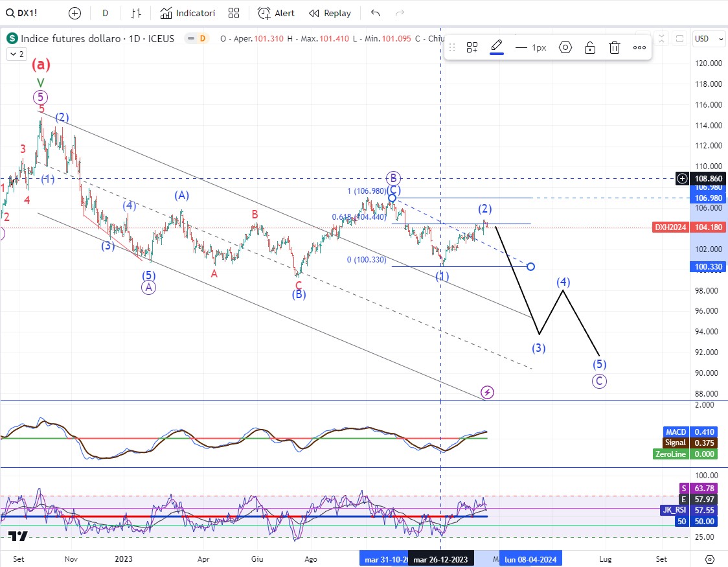Click the lightning bolt marker on chart
Image resolution: width=728 pixels, height=567 pixels.
click(488, 392)
